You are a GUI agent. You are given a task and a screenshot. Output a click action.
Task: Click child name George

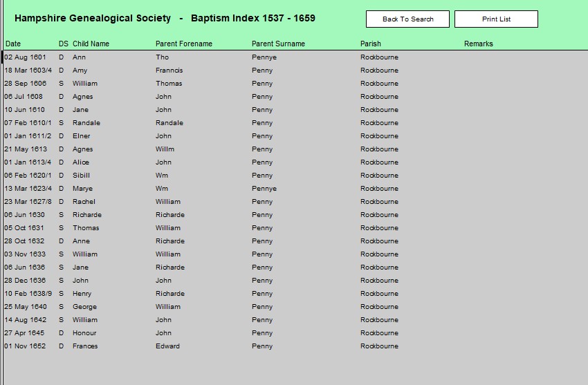tap(84, 307)
